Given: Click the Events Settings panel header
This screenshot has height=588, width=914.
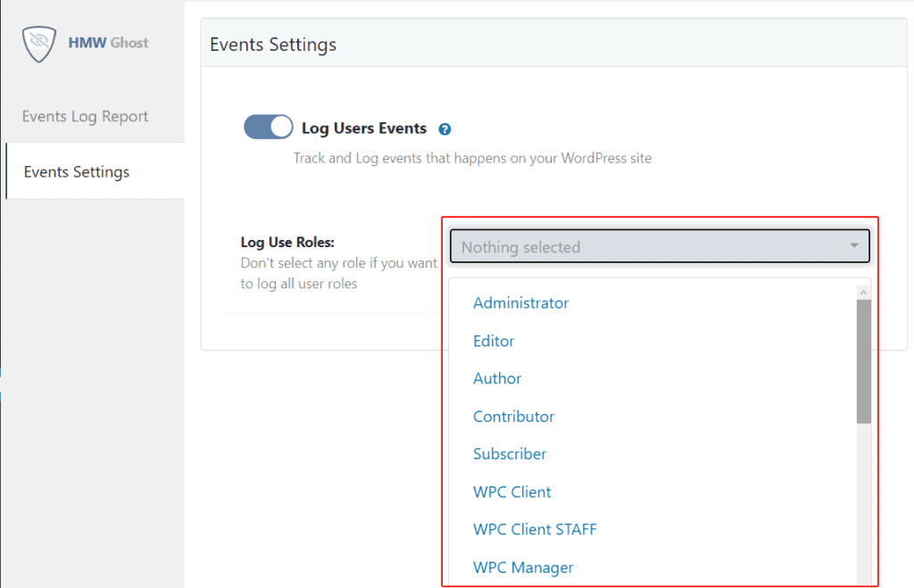Looking at the screenshot, I should [272, 44].
